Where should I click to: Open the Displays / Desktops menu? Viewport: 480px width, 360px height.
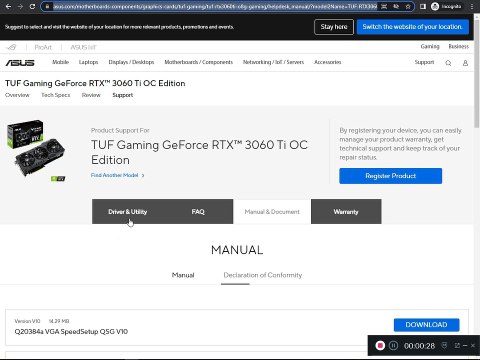click(131, 62)
